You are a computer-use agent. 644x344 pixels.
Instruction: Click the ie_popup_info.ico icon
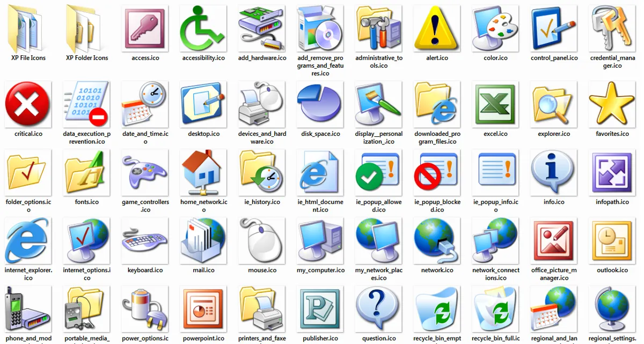(496, 173)
